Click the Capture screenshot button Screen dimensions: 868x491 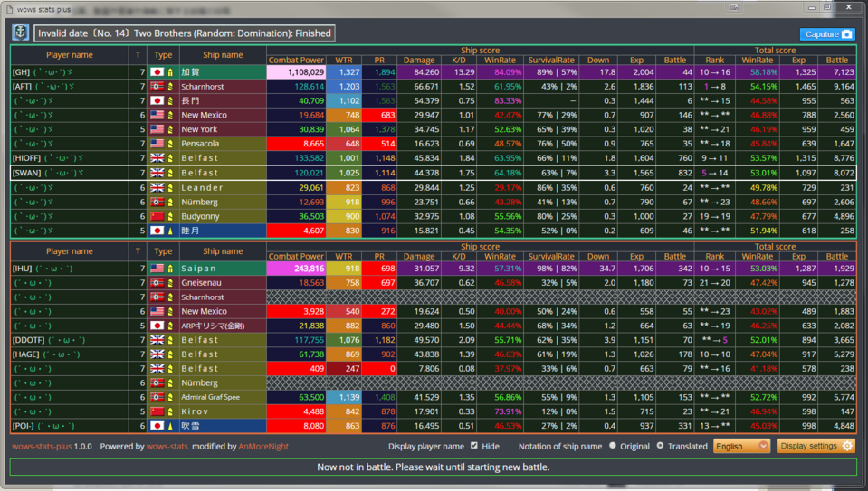coord(827,33)
